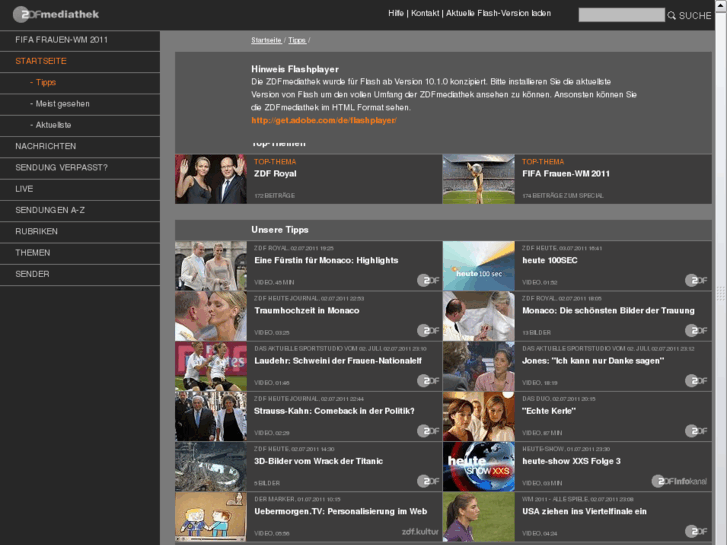Click ZDF channel logo on heute 100SEC row
727x545 pixels.
(x=696, y=280)
